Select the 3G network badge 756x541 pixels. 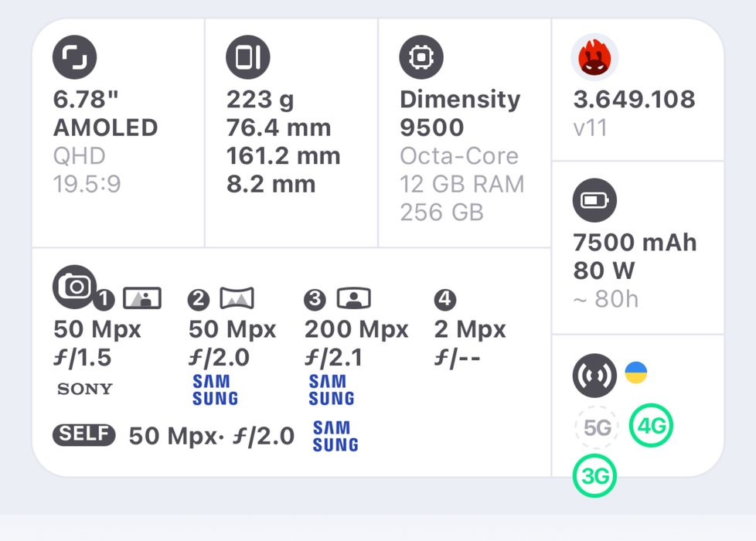coord(594,476)
